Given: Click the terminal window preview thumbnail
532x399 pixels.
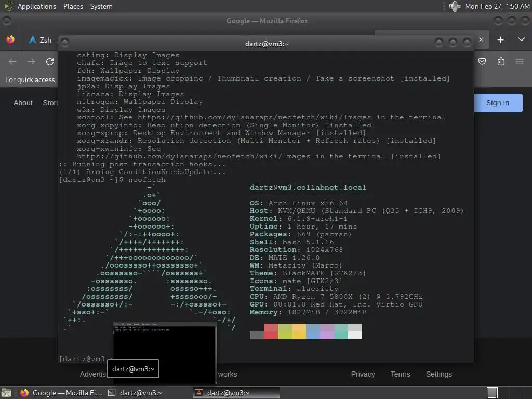Looking at the screenshot, I should click(165, 353).
